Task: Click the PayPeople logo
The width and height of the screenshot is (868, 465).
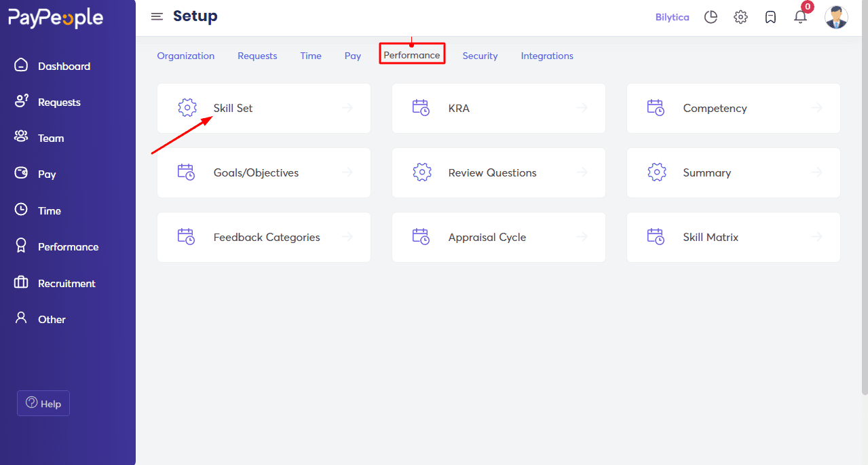Action: click(x=56, y=18)
